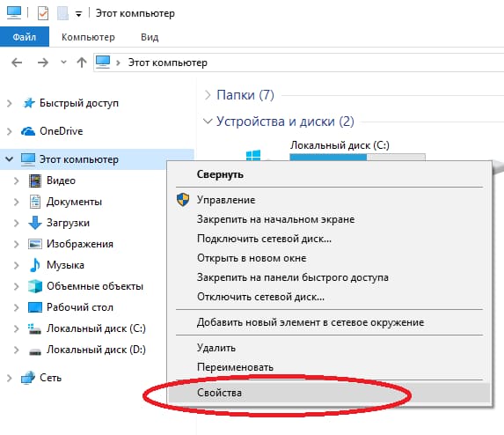Viewport: 504px width, 435px height.
Task: Click the up arrow navigation button
Action: (82, 63)
